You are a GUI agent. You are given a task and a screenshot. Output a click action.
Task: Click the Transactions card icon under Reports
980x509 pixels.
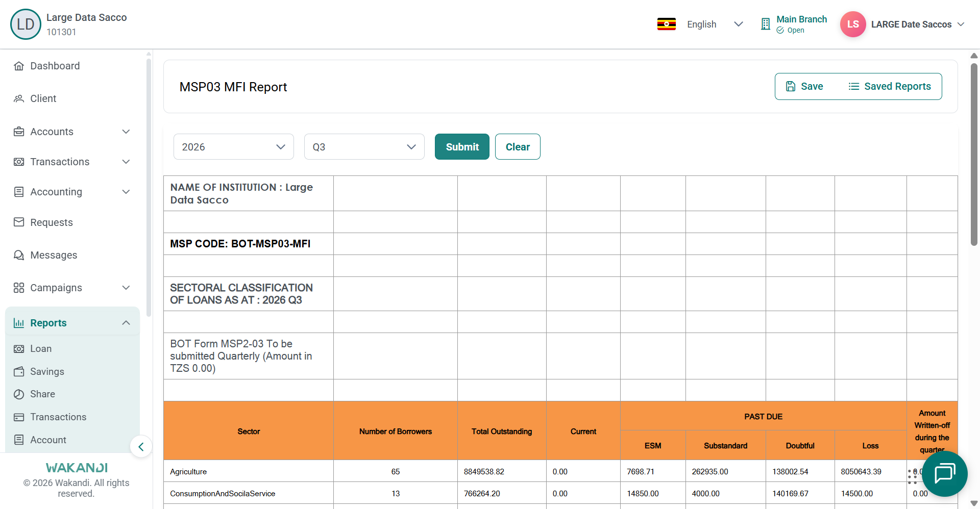[19, 417]
